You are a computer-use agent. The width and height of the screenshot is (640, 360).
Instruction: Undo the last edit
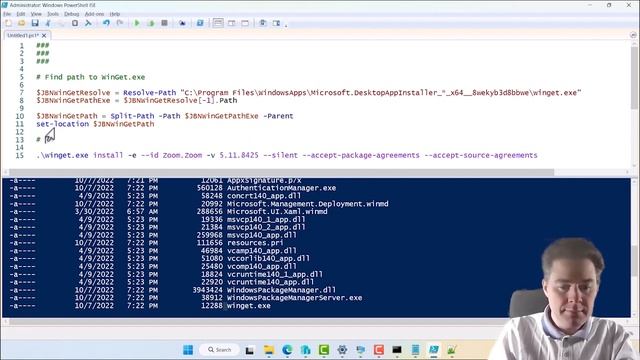(106, 23)
